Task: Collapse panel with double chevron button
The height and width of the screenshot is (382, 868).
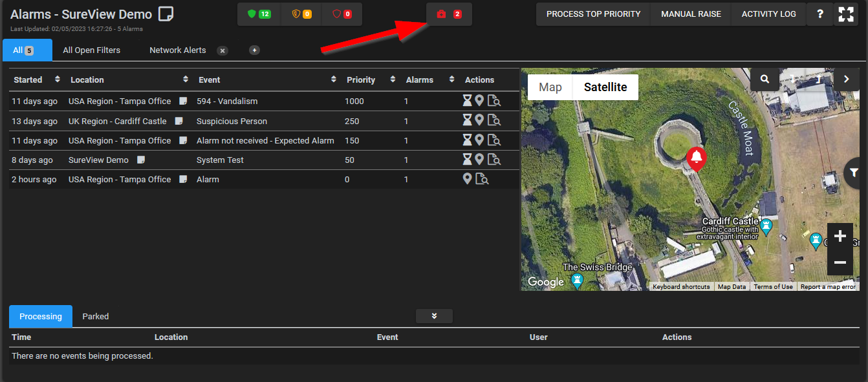Action: [434, 316]
